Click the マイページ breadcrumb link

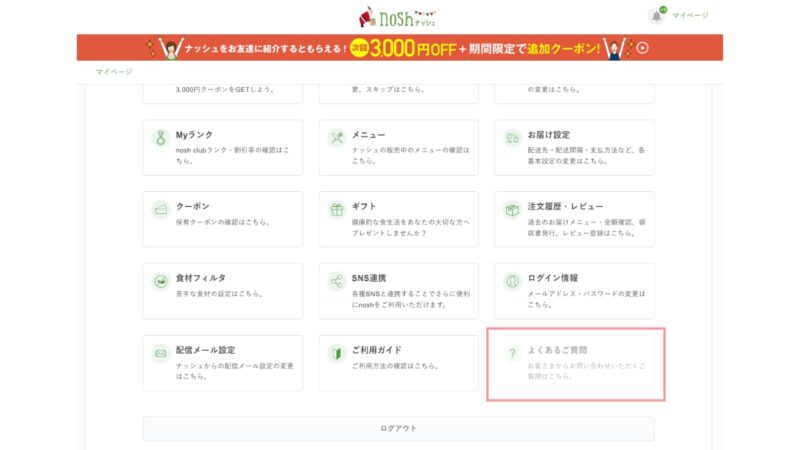(x=114, y=71)
